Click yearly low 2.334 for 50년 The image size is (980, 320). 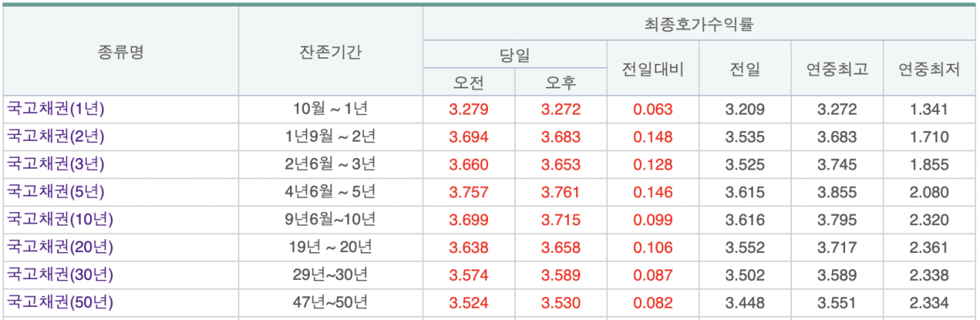(x=929, y=303)
